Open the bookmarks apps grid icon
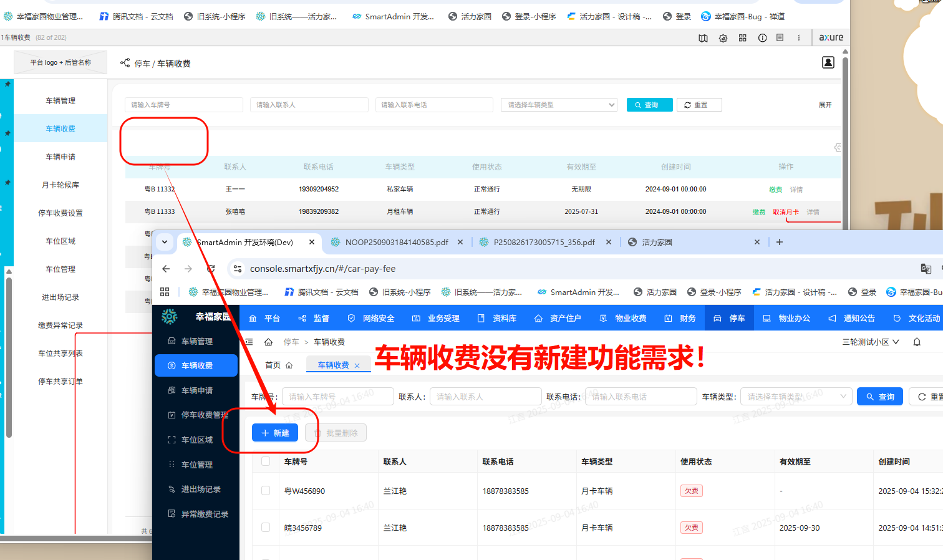 point(165,292)
